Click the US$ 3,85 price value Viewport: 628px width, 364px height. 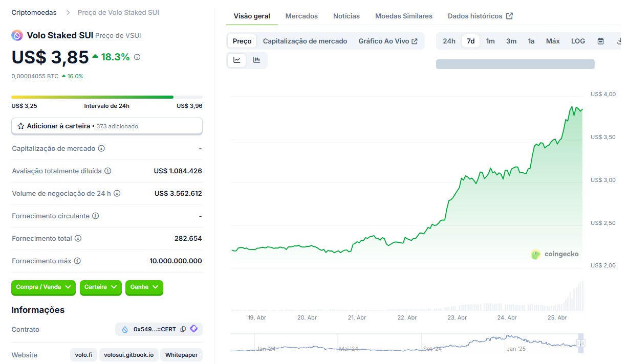pyautogui.click(x=50, y=57)
